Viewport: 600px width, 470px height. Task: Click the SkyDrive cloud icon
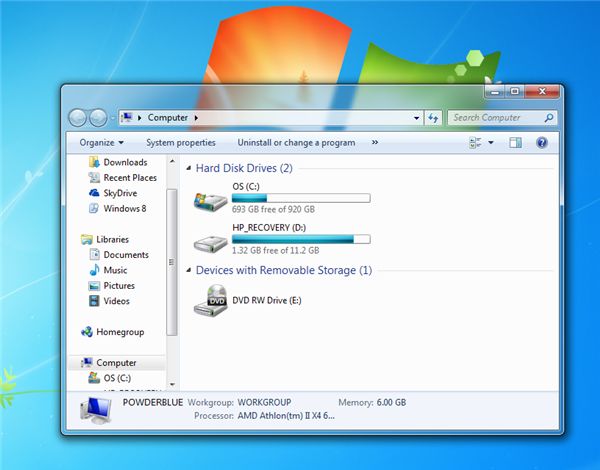click(94, 193)
